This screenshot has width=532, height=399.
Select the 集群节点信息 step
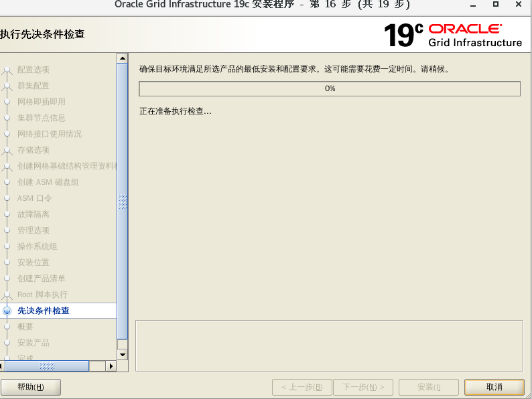(x=42, y=118)
